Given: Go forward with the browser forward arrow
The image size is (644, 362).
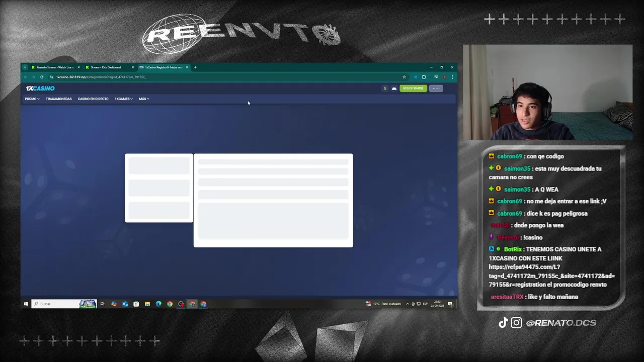Looking at the screenshot, I should (x=33, y=77).
